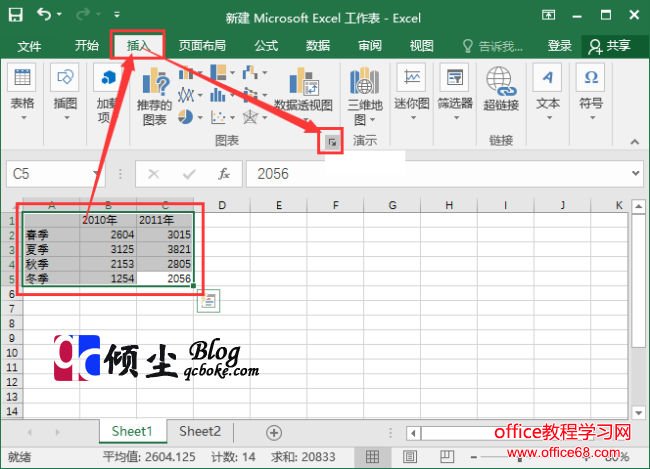Select column G header
650x469 pixels.
[392, 205]
